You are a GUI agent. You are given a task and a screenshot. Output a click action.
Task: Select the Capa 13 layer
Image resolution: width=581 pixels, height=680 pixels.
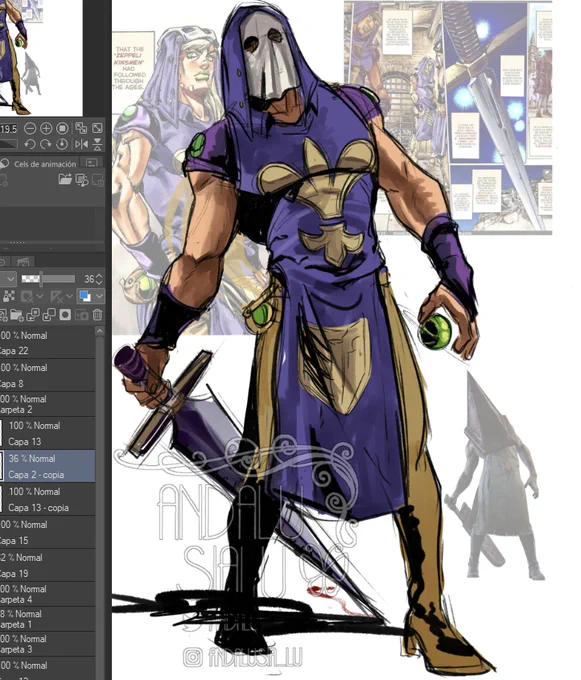pos(47,433)
